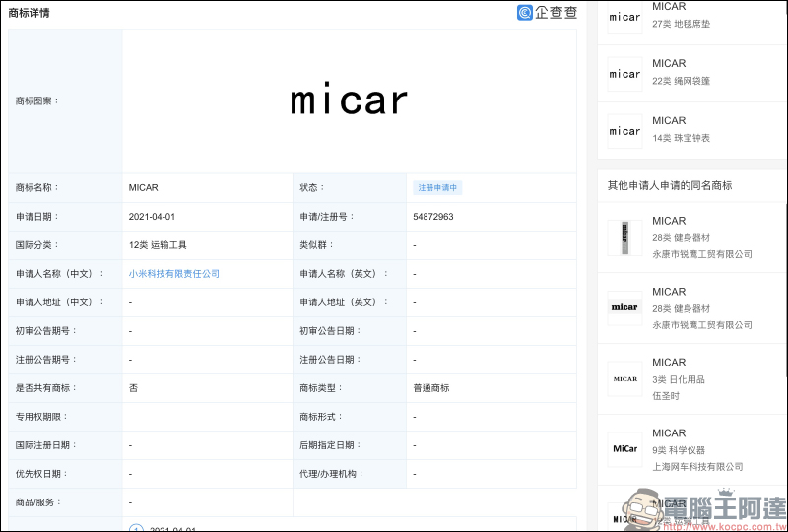
Task: Open applicant link 小米科技有限责任公司
Action: click(x=174, y=273)
